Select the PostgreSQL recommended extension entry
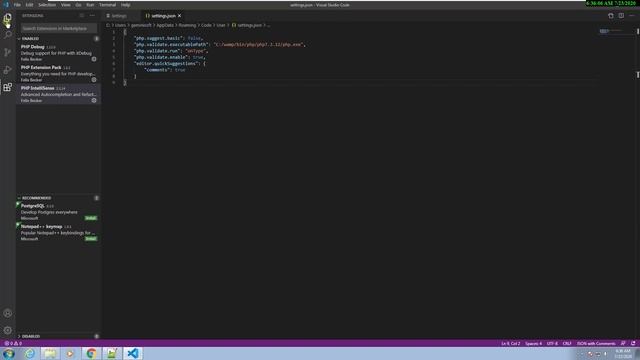The height and width of the screenshot is (360, 640). [58, 212]
